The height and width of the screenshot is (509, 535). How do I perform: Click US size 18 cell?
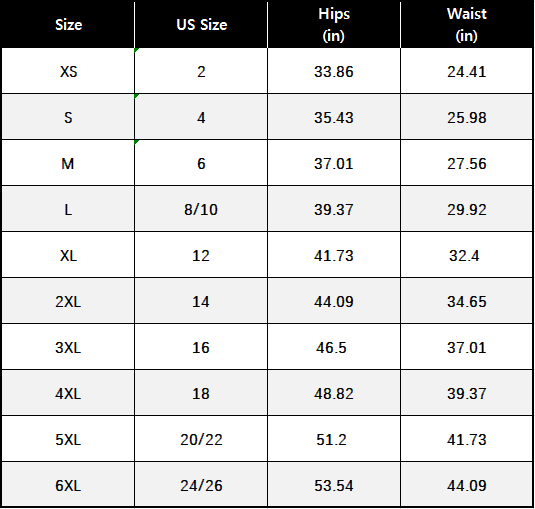tap(201, 393)
